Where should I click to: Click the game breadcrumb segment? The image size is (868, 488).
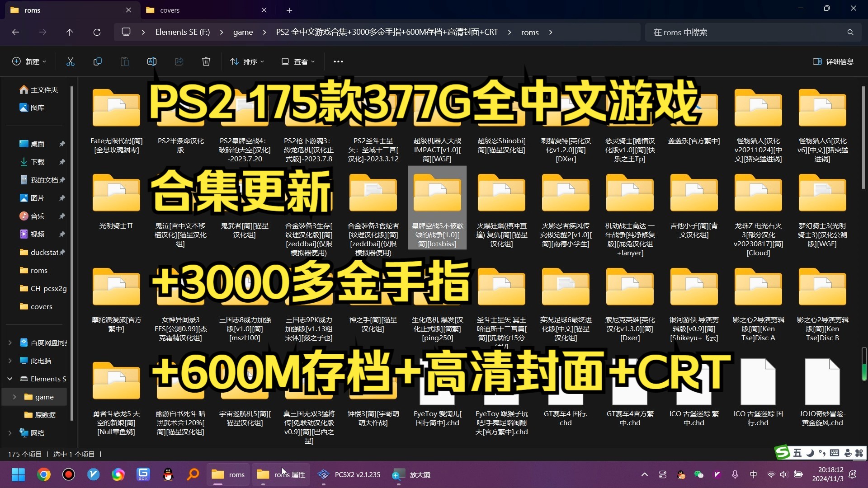pos(243,32)
